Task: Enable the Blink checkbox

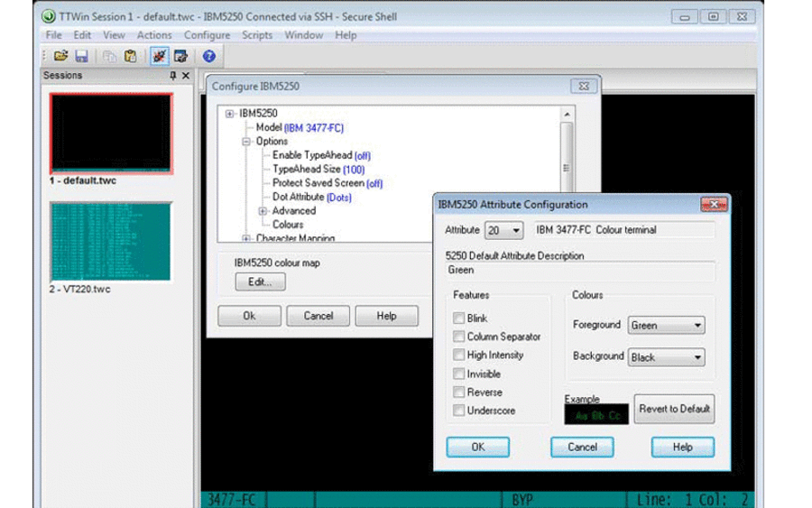Action: [458, 318]
